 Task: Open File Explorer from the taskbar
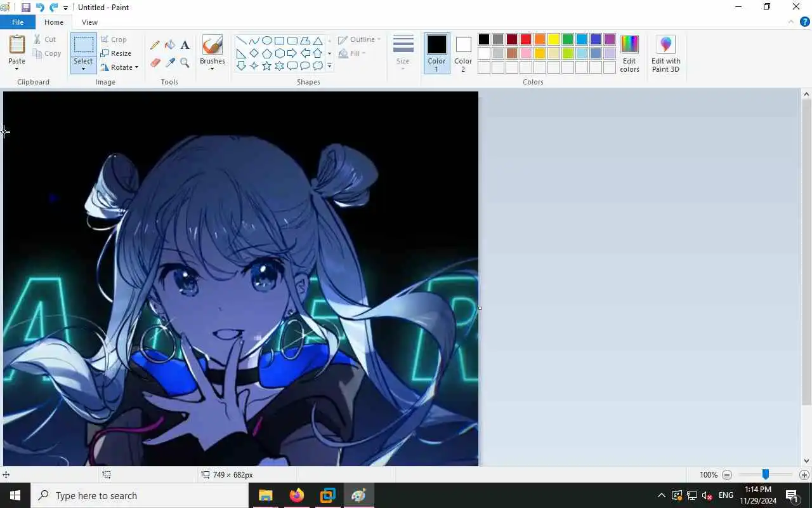[x=265, y=495]
